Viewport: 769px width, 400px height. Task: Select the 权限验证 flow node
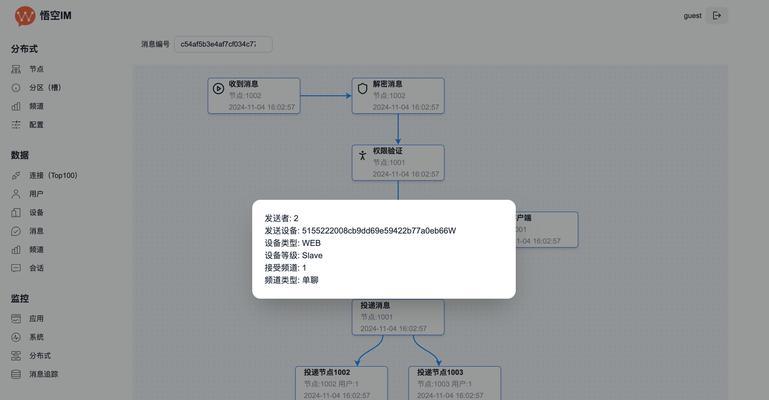[x=398, y=163]
